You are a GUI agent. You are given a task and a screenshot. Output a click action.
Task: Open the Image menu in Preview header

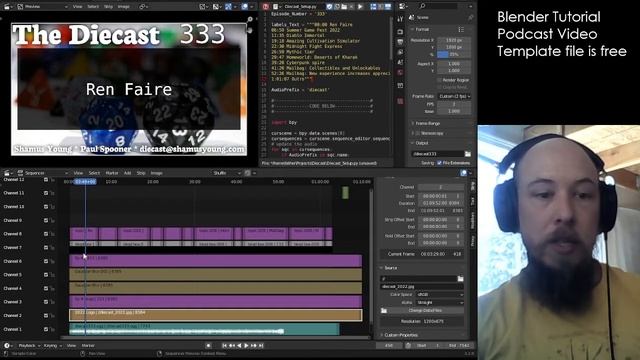[x=123, y=7]
